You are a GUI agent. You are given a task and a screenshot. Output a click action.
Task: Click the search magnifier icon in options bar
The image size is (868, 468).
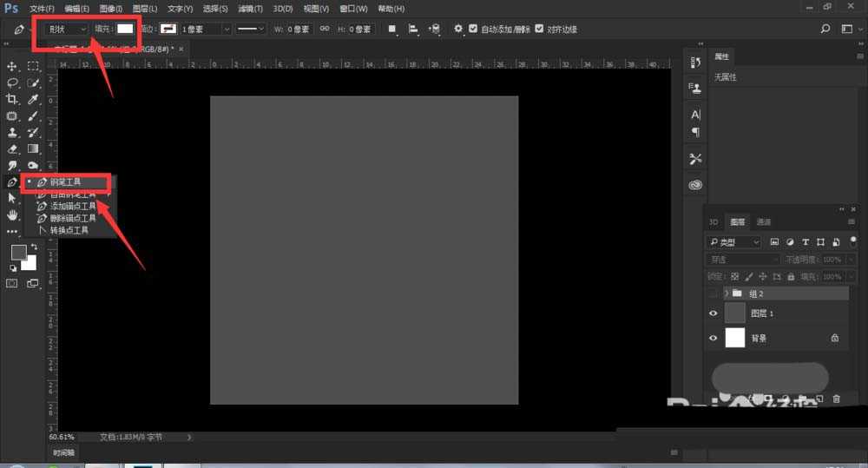coord(825,29)
